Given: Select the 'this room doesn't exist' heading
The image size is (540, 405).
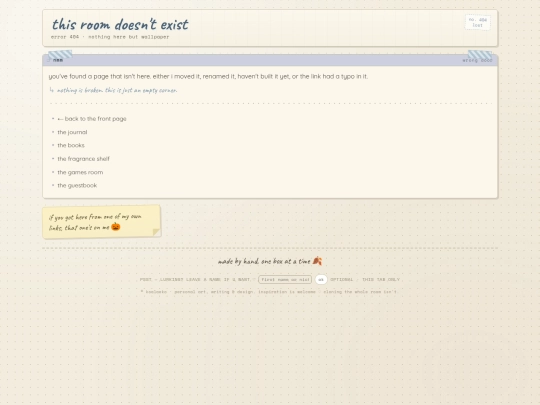Looking at the screenshot, I should click(120, 24).
